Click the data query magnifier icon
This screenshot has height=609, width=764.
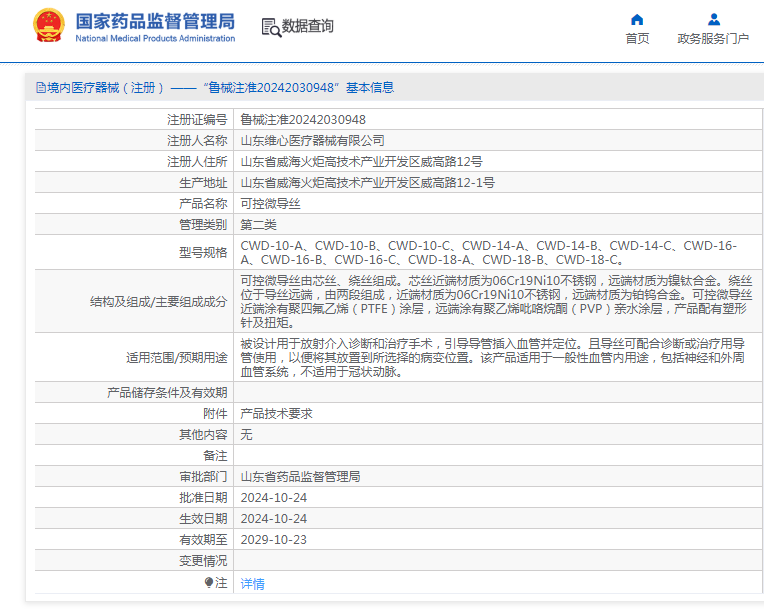pyautogui.click(x=271, y=28)
